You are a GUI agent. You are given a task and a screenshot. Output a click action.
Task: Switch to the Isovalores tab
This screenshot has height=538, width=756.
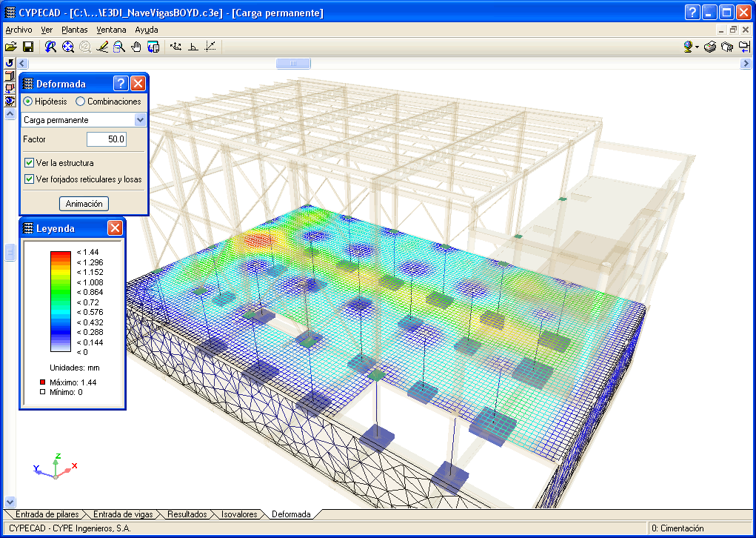point(239,514)
